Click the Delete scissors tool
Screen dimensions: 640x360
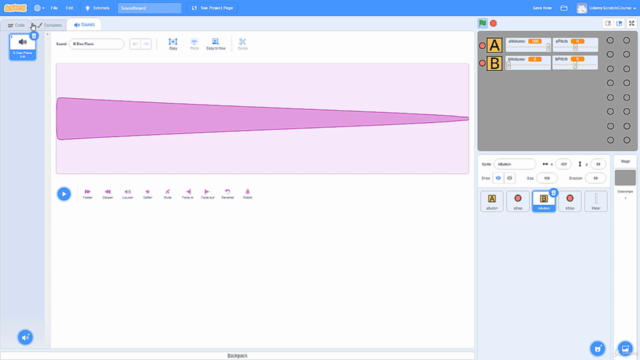point(242,44)
